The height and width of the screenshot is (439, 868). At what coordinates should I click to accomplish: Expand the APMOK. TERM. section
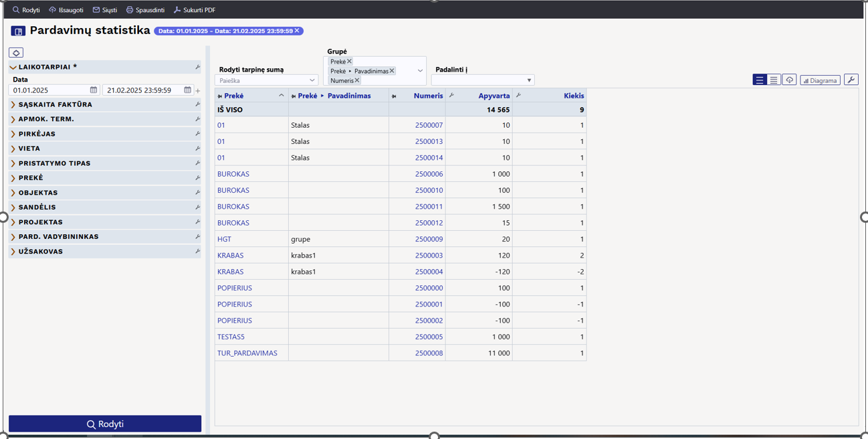tap(13, 119)
